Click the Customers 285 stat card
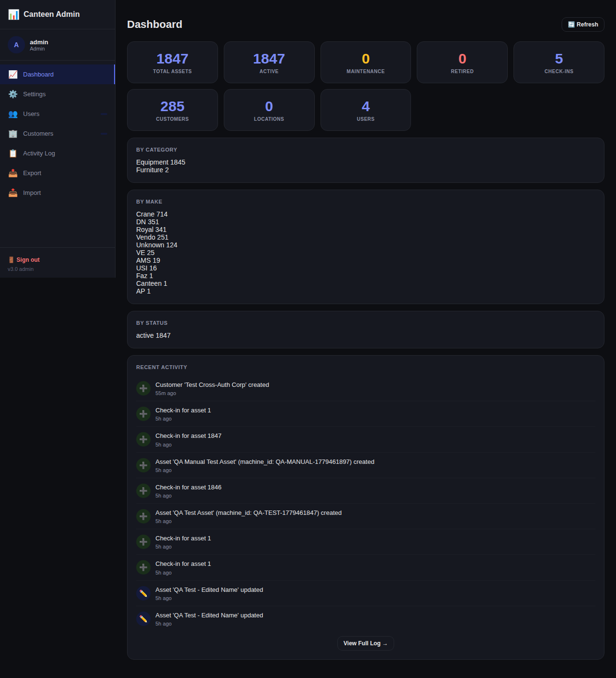This screenshot has height=678, width=616. coord(172,110)
